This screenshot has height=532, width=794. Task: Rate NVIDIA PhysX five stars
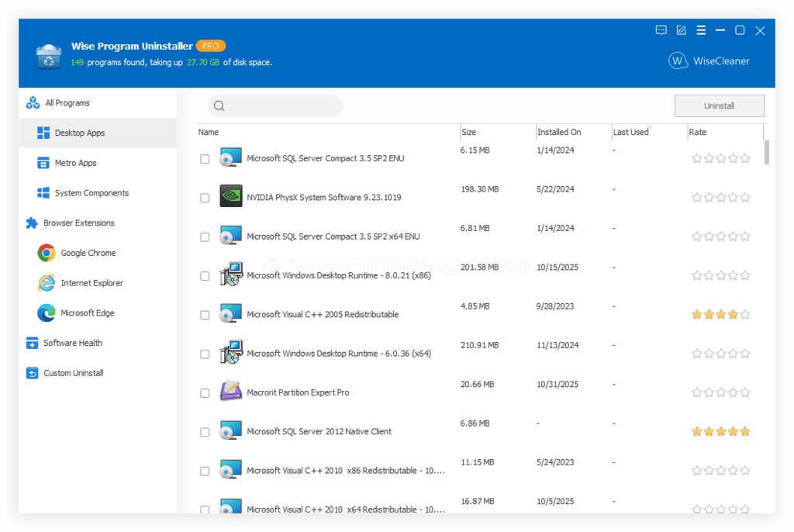click(x=745, y=198)
